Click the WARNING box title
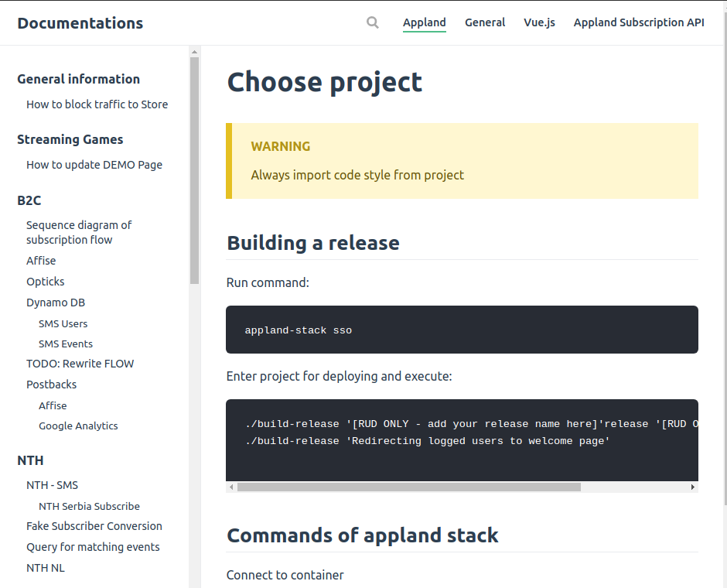Image resolution: width=727 pixels, height=588 pixels. [x=281, y=146]
